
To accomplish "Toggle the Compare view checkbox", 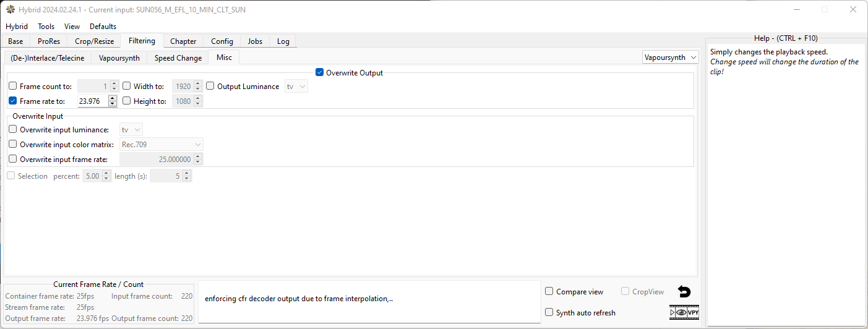I will point(549,291).
